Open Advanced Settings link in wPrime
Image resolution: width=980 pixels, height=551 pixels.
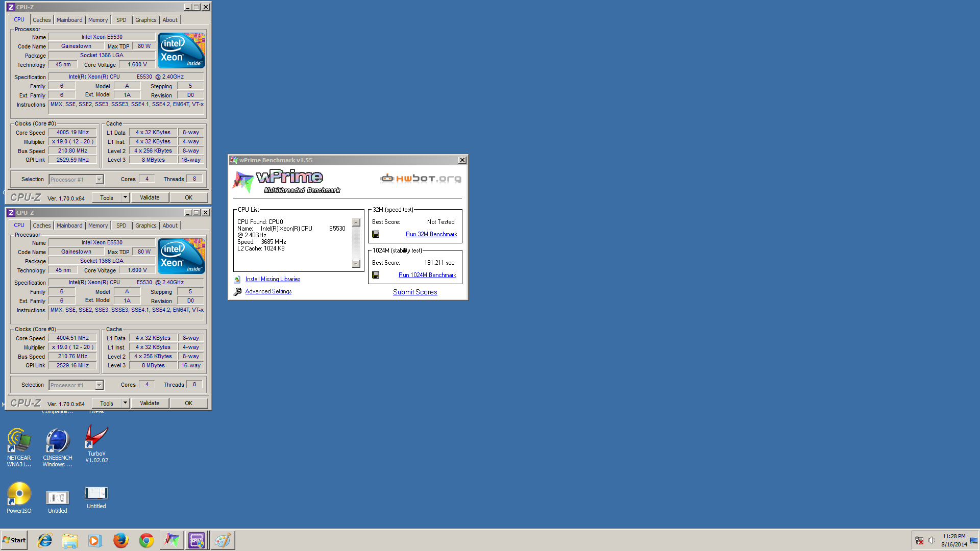point(268,291)
